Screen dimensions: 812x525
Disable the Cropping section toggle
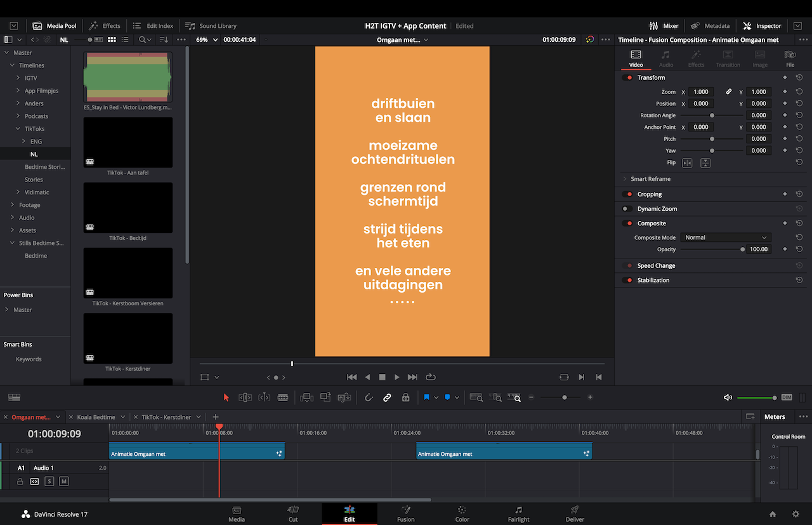click(628, 194)
